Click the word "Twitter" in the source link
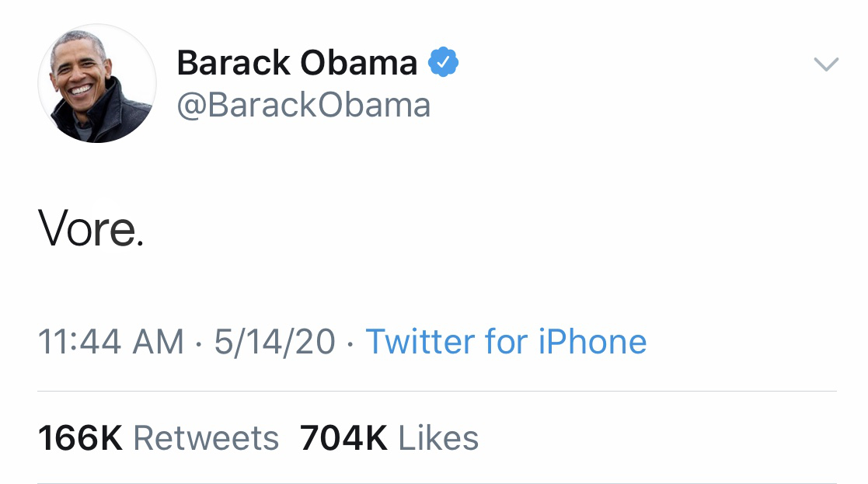The image size is (868, 484). pos(420,342)
